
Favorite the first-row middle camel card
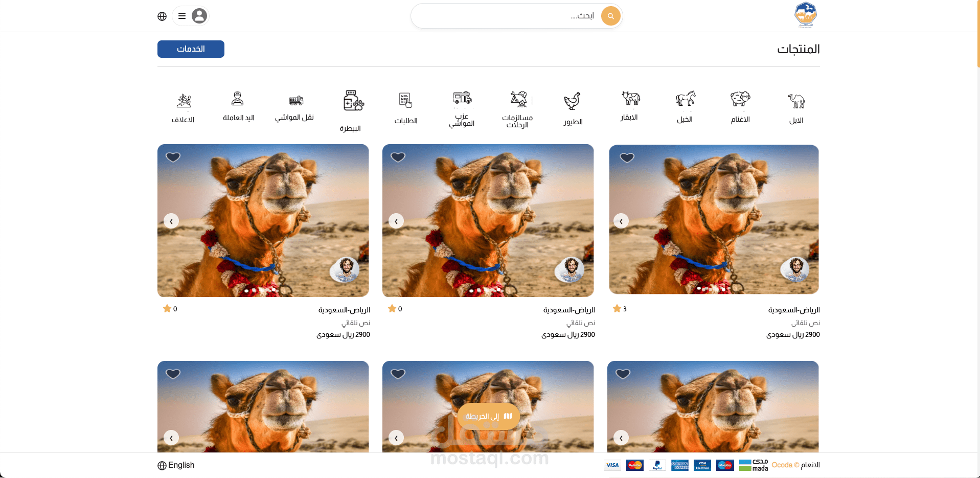(398, 157)
